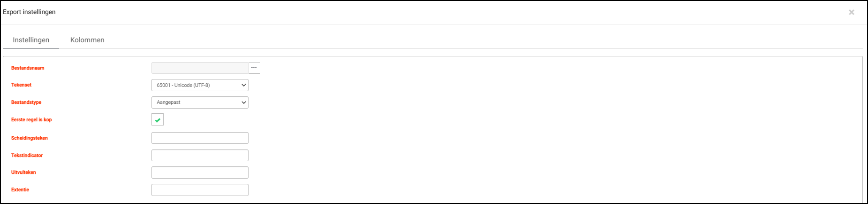Click the Tekenset label text
The image size is (868, 204).
(22, 85)
